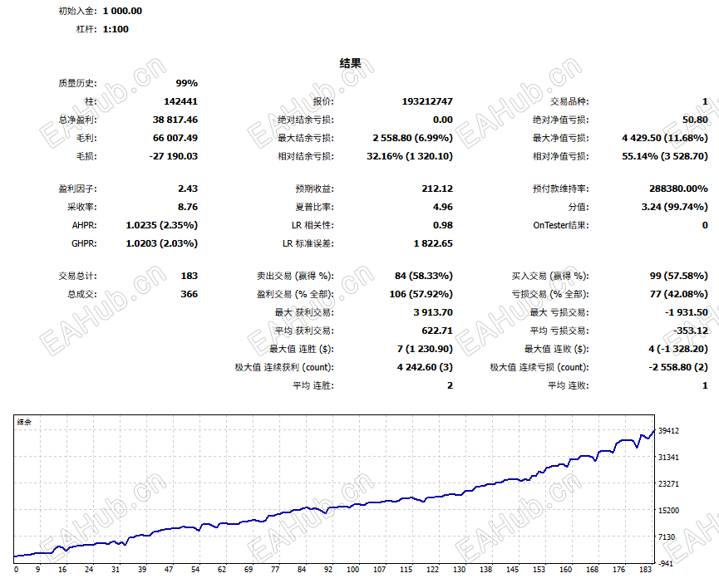Click the 杠杆 1:100 value
This screenshot has width=719, height=588.
coord(114,29)
